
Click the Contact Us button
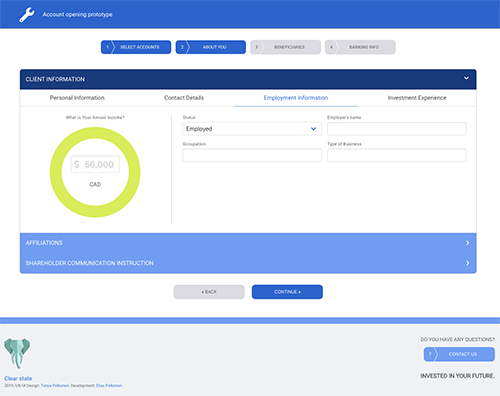pyautogui.click(x=459, y=354)
